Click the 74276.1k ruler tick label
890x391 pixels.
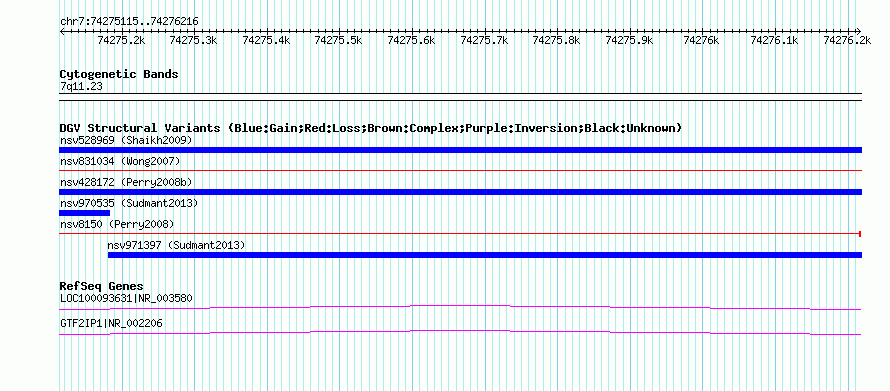(775, 41)
